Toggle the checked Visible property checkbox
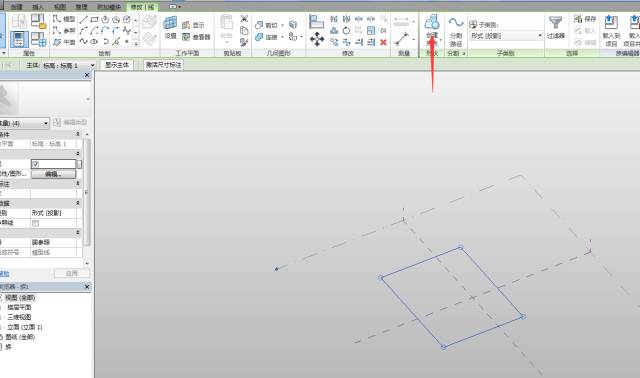The width and height of the screenshot is (640, 378). (36, 164)
